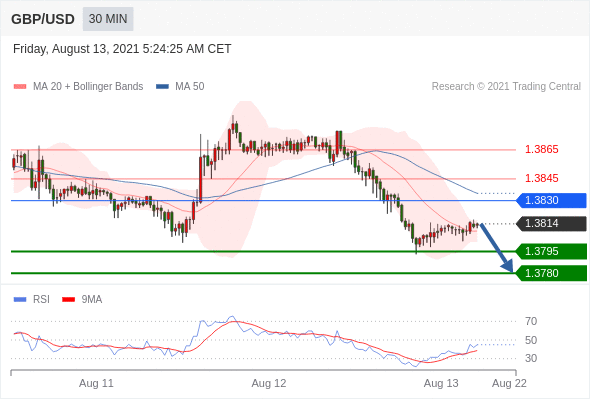Click the blue MA 50 legend swatch
The image size is (590, 400).
tap(162, 87)
